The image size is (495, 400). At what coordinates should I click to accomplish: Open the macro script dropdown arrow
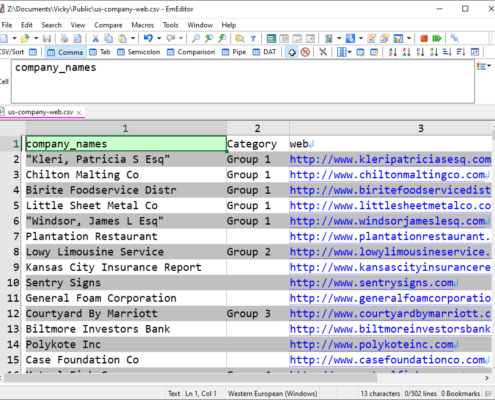[x=339, y=38]
